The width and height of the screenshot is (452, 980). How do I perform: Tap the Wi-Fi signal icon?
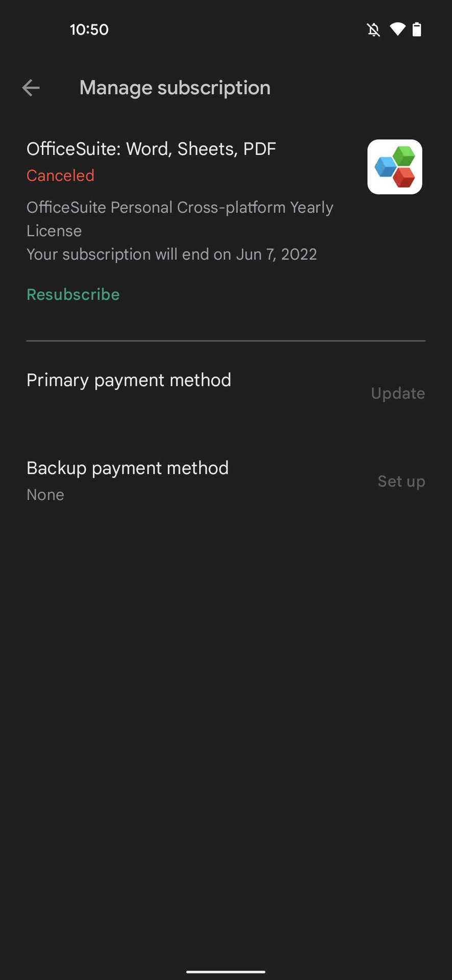point(397,30)
